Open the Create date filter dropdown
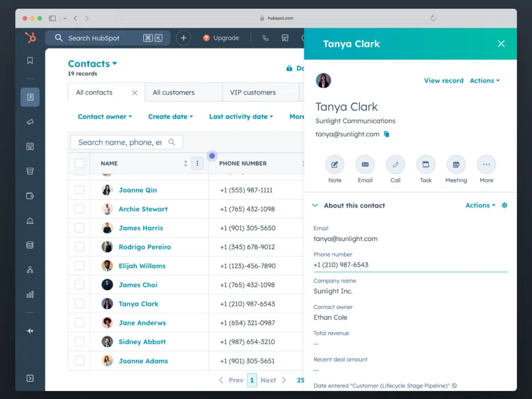The width and height of the screenshot is (532, 399). pyautogui.click(x=170, y=117)
